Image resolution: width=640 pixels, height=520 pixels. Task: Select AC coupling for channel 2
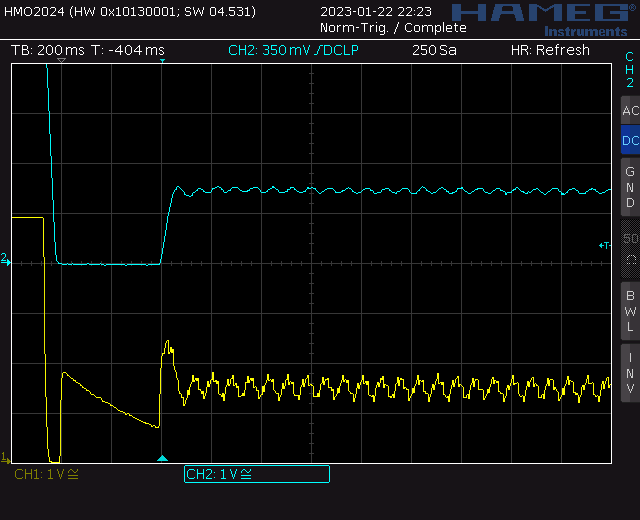coord(629,111)
